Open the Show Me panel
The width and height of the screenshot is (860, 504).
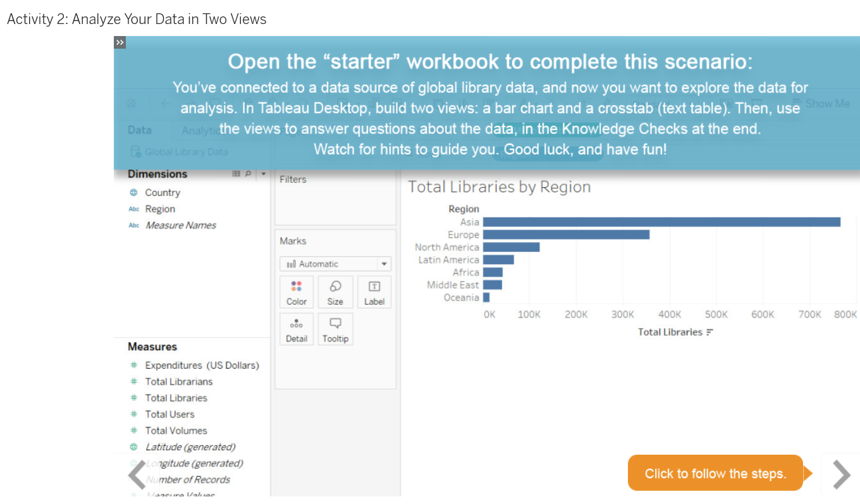pyautogui.click(x=828, y=104)
